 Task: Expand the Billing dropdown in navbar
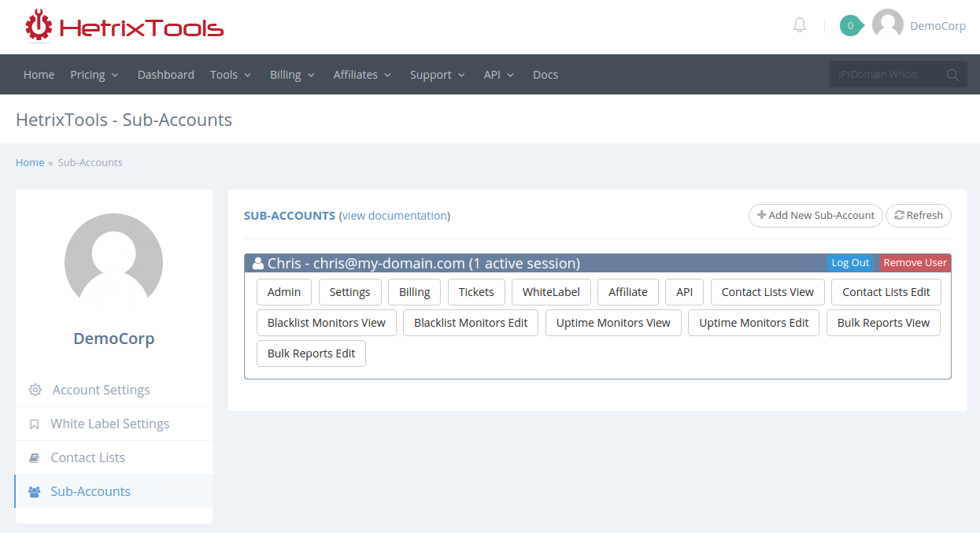click(292, 75)
